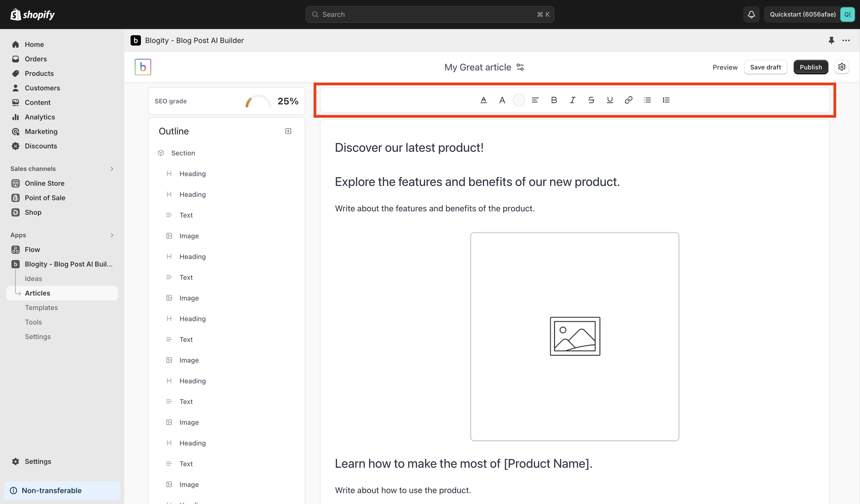This screenshot has height=504, width=860.
Task: Expand the Apps chevron
Action: pos(112,235)
